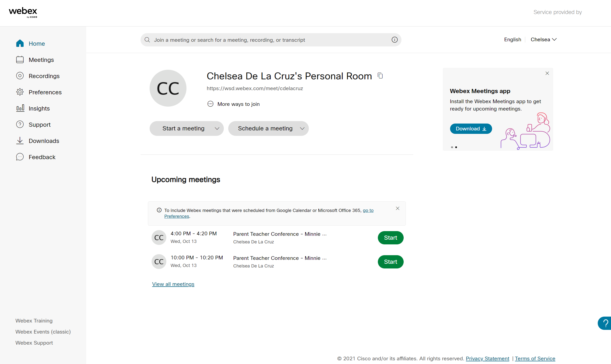Dismiss the Webex Meetings app card
The height and width of the screenshot is (364, 611).
547,73
